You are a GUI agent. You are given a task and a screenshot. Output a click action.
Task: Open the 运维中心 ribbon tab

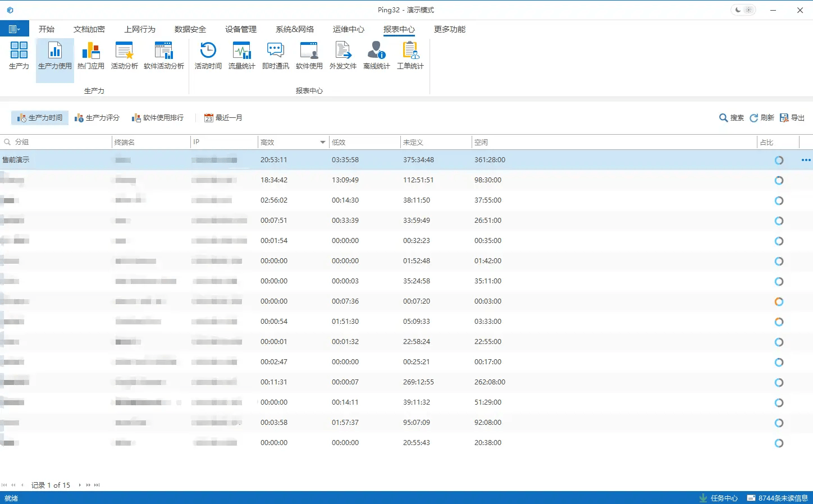[348, 29]
